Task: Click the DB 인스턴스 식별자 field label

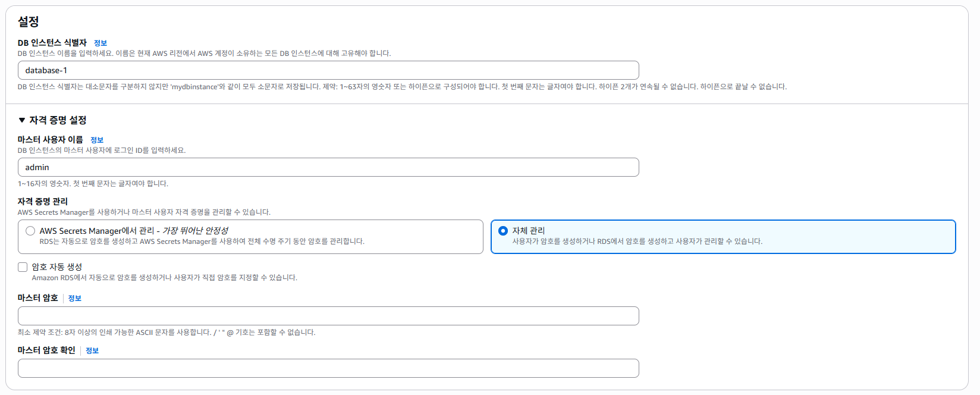Action: (x=52, y=43)
